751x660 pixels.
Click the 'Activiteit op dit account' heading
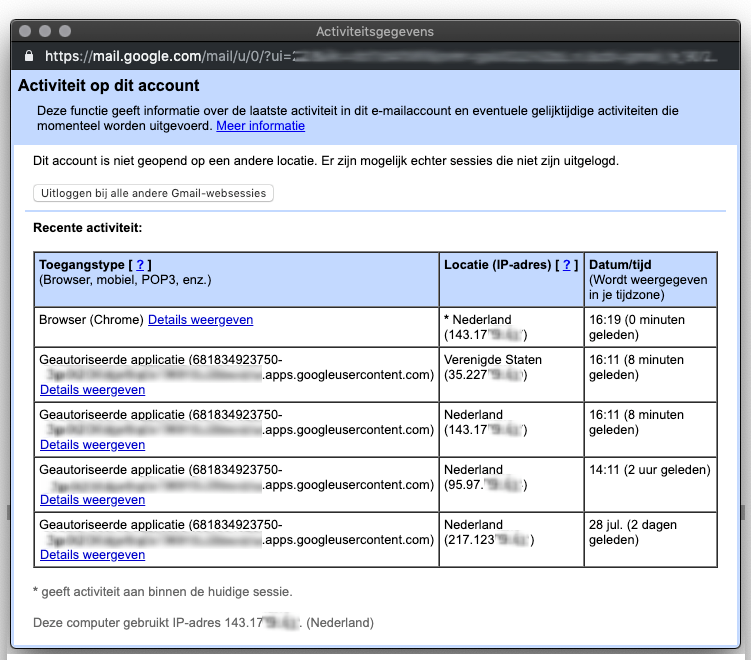click(109, 86)
